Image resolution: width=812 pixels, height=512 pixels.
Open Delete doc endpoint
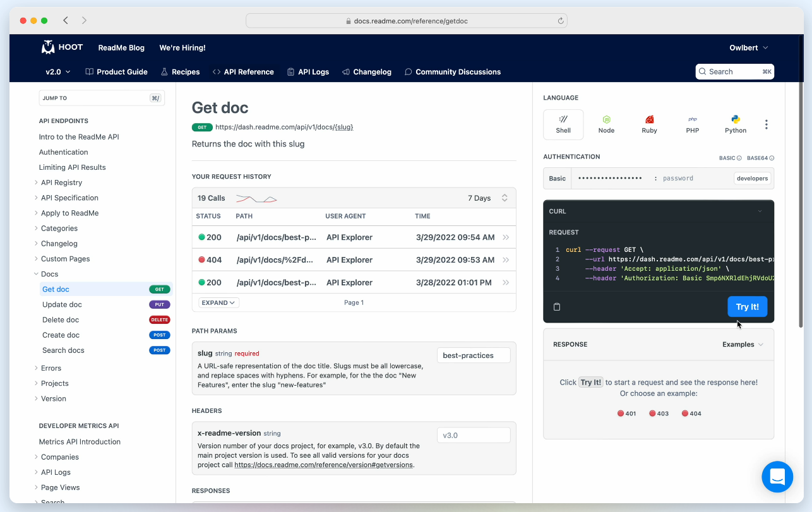[x=105, y=319]
